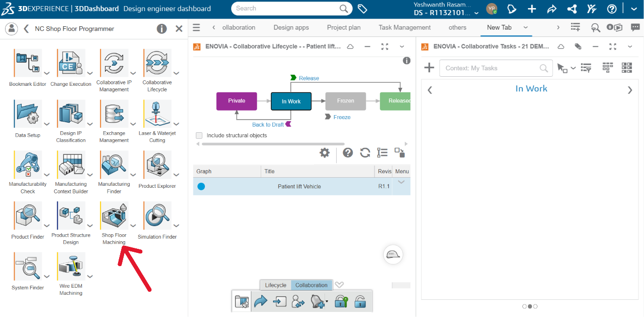Open Manufacturability Check app
The image size is (644, 317).
(28, 165)
